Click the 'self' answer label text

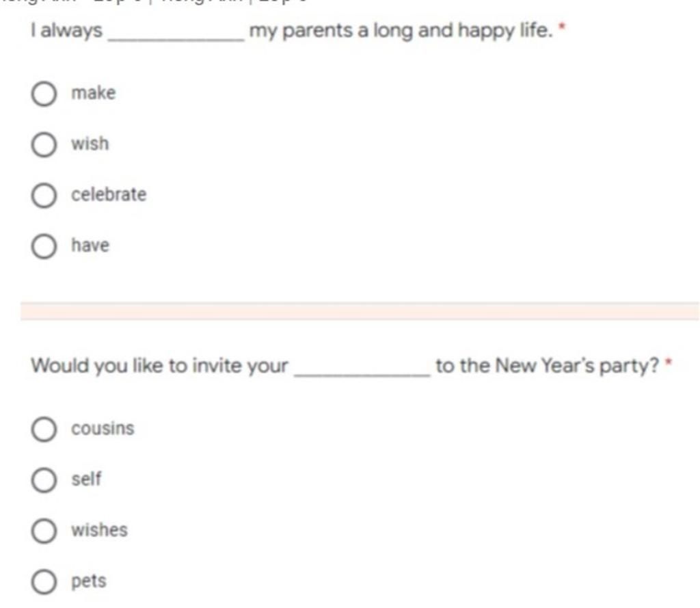click(x=86, y=479)
